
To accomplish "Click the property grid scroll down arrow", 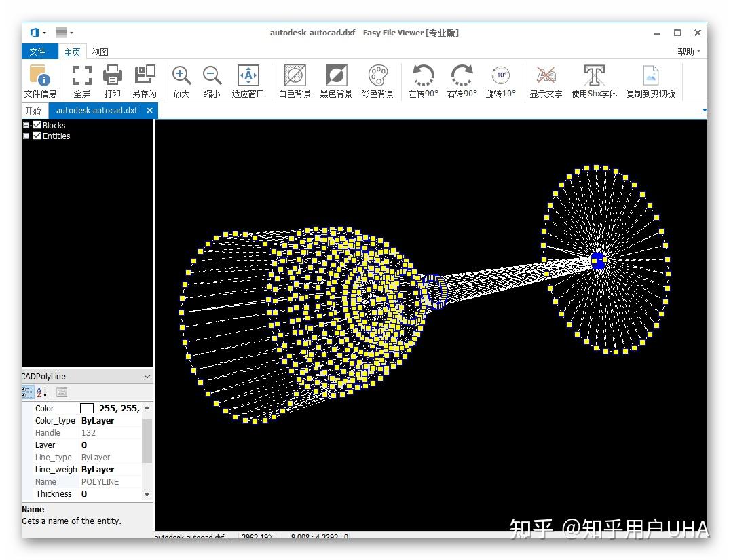I will (x=147, y=494).
